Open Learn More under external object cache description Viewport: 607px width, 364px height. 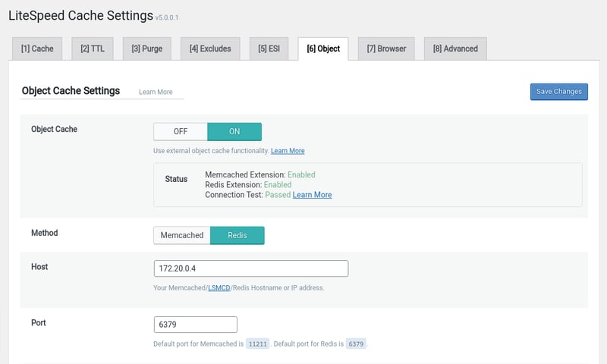pyautogui.click(x=288, y=151)
